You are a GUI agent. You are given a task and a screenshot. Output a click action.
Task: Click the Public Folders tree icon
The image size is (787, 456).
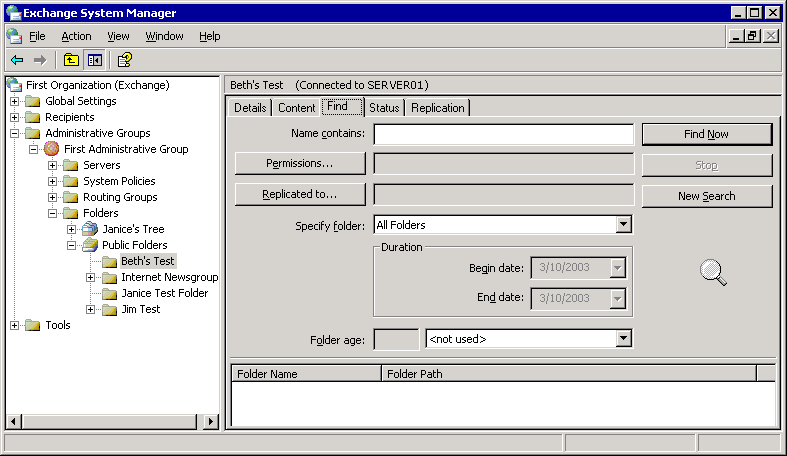90,245
